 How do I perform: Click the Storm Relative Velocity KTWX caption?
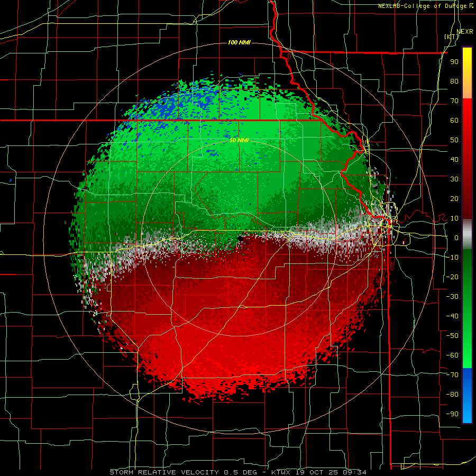pyautogui.click(x=237, y=472)
